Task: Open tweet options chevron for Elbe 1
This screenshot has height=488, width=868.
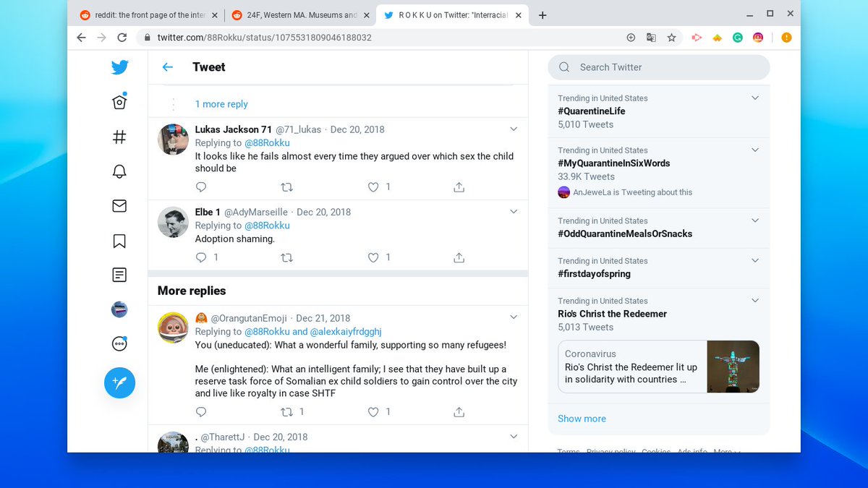Action: coord(514,212)
